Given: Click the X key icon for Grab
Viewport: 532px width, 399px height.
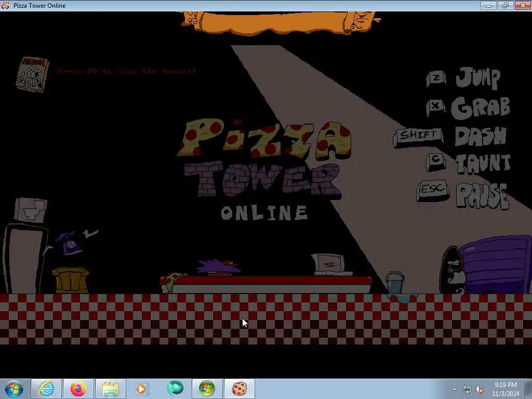Looking at the screenshot, I should pos(436,107).
